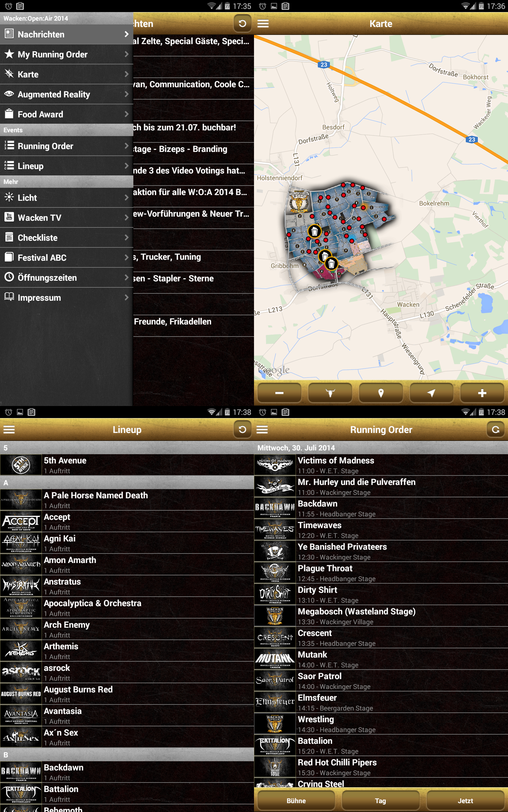Expand the Food Award chevron
Screen dimensions: 508x812
[126, 114]
